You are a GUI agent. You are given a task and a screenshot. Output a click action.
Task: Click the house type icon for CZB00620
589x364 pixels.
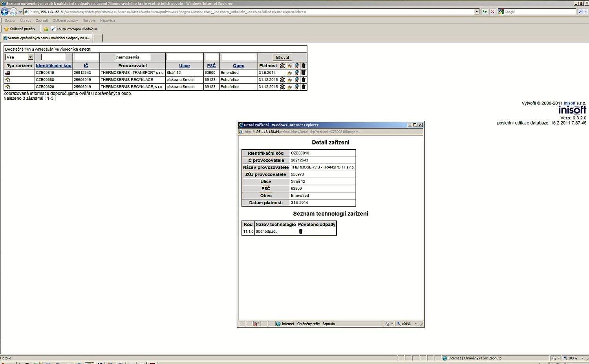[x=7, y=87]
